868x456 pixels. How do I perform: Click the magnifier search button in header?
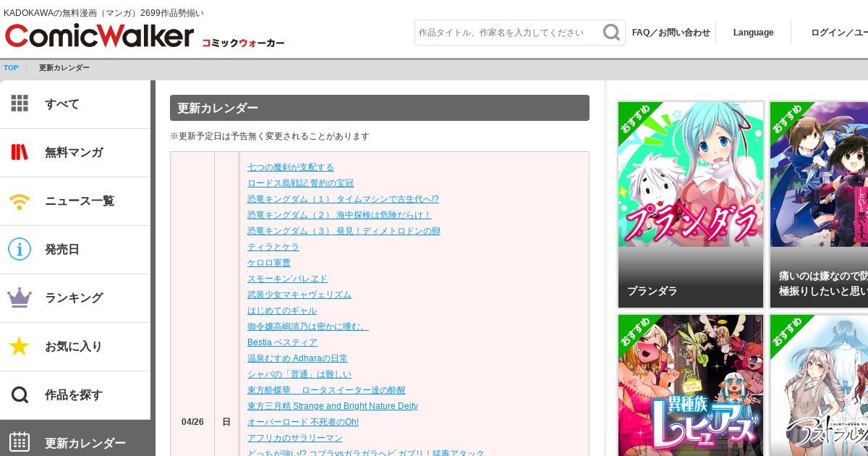[612, 33]
